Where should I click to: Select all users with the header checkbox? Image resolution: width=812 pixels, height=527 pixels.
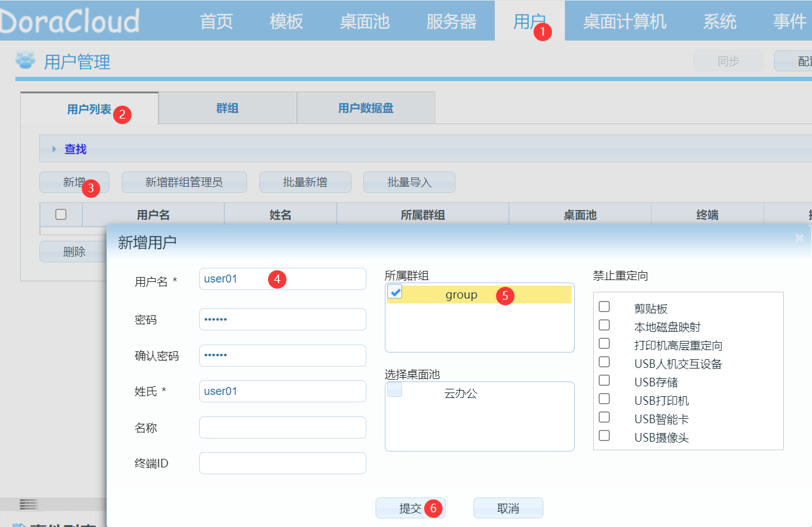coord(60,214)
